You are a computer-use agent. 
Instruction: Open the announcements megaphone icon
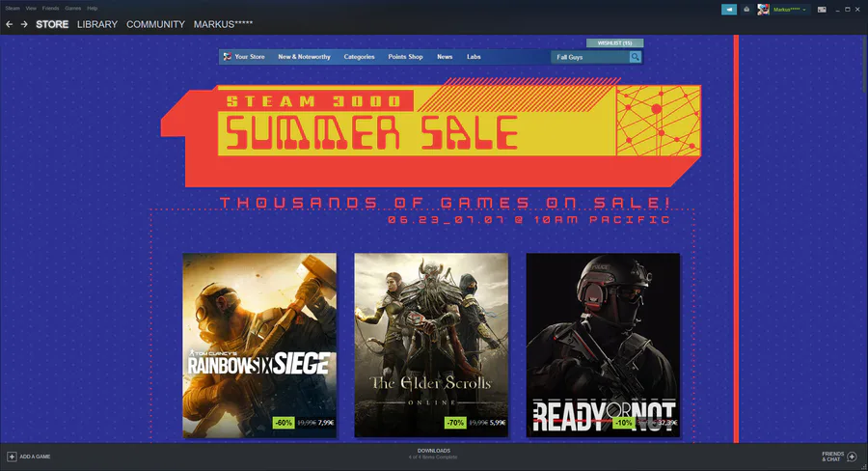point(728,10)
